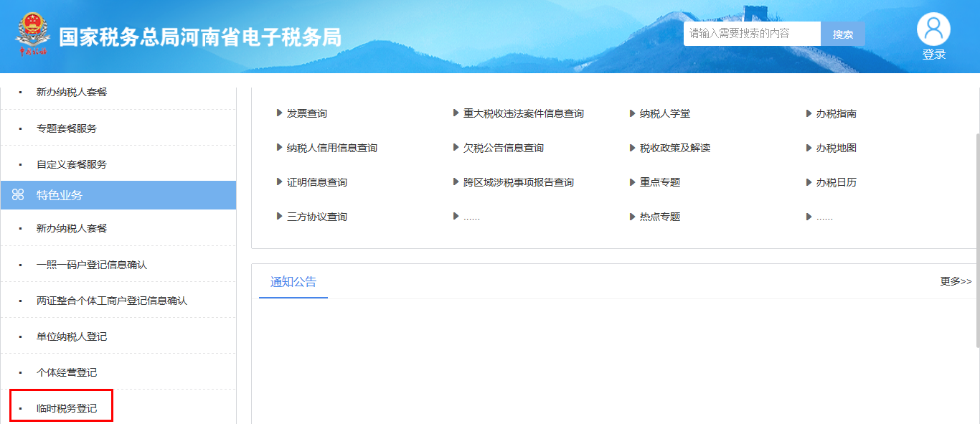This screenshot has width=980, height=424.
Task: Click the arrow icon before 三方协议查询
Action: [278, 216]
